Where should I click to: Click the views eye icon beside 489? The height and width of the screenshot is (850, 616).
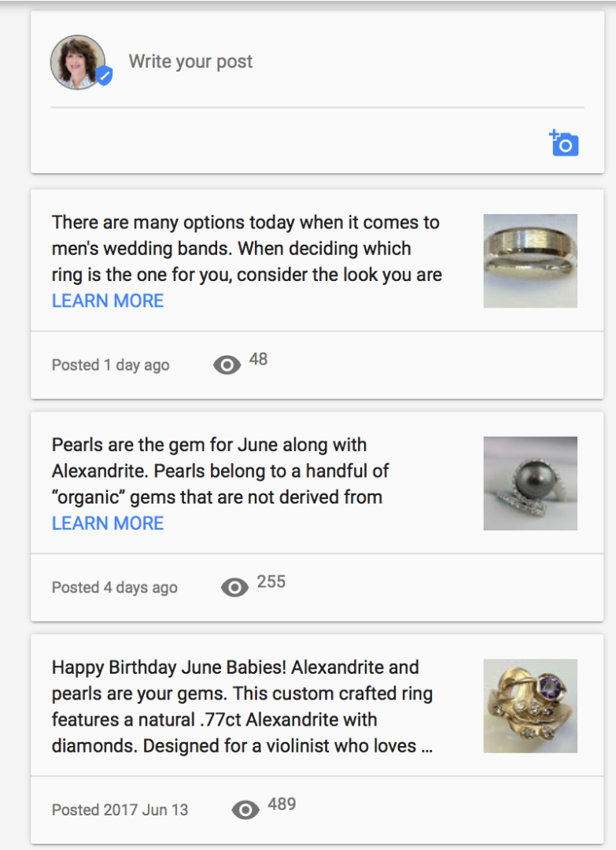(x=245, y=809)
